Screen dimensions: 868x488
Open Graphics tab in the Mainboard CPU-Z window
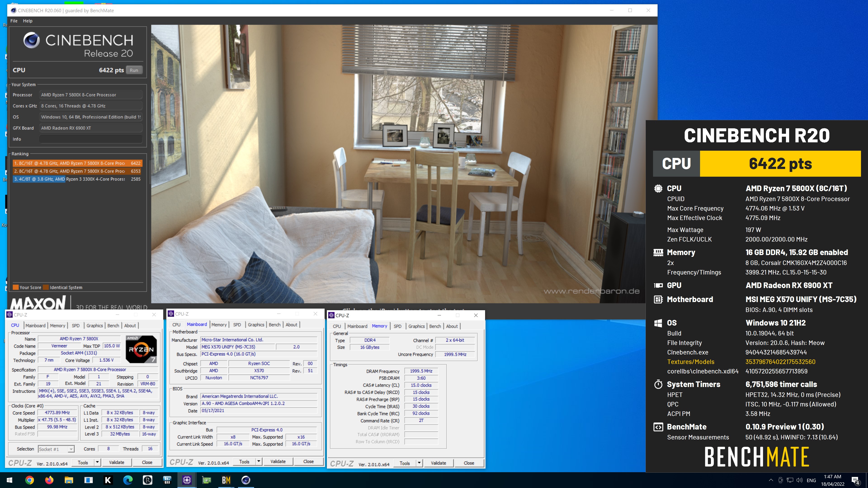coord(256,325)
